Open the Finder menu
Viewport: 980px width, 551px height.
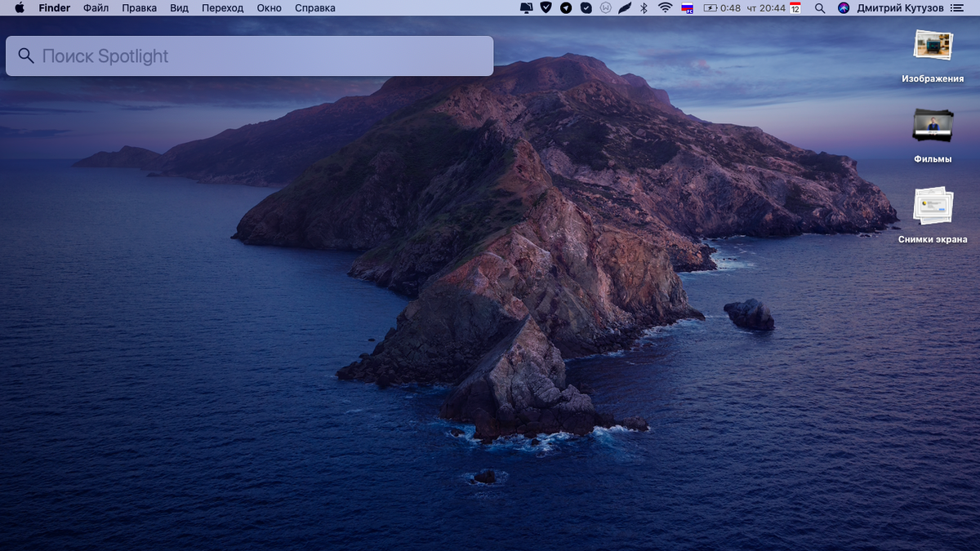pyautogui.click(x=54, y=8)
